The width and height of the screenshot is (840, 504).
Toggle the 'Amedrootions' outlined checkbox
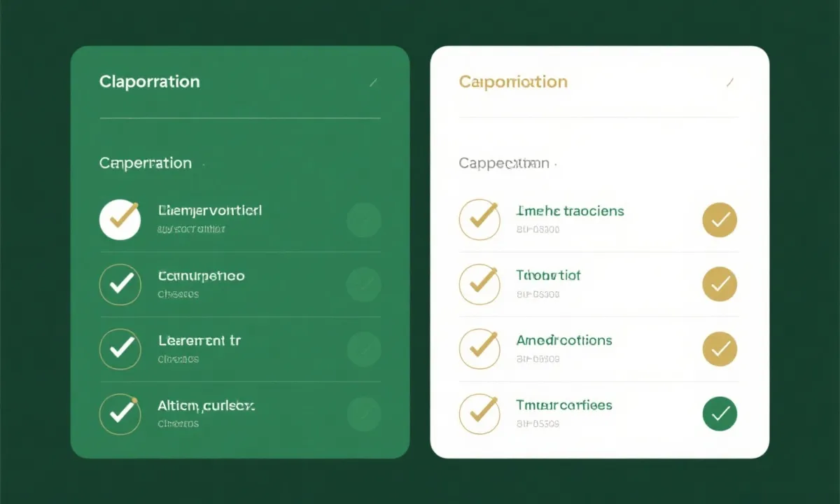click(479, 349)
